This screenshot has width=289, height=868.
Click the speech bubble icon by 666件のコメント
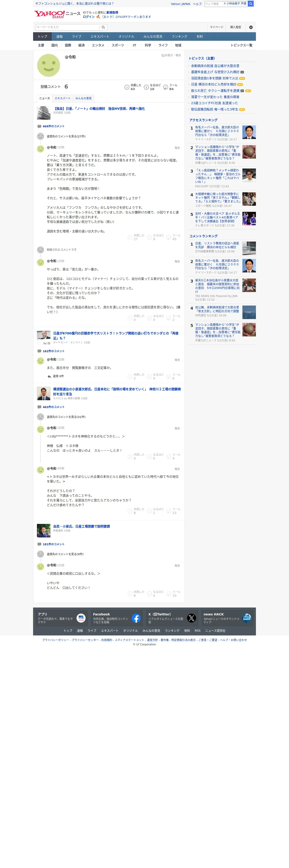(39, 126)
